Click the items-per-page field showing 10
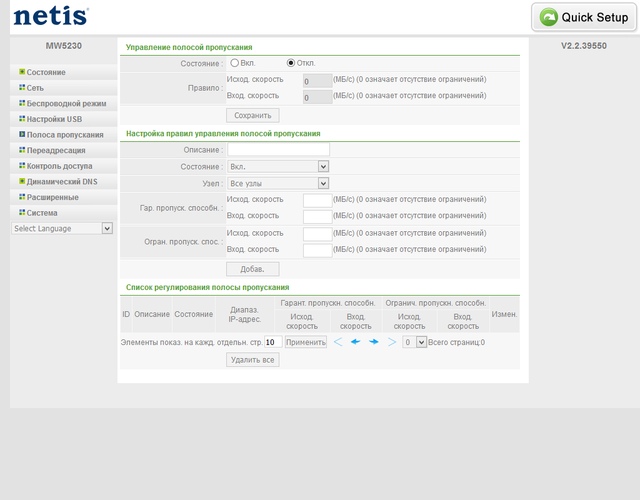This screenshot has width=640, height=500. pos(273,342)
